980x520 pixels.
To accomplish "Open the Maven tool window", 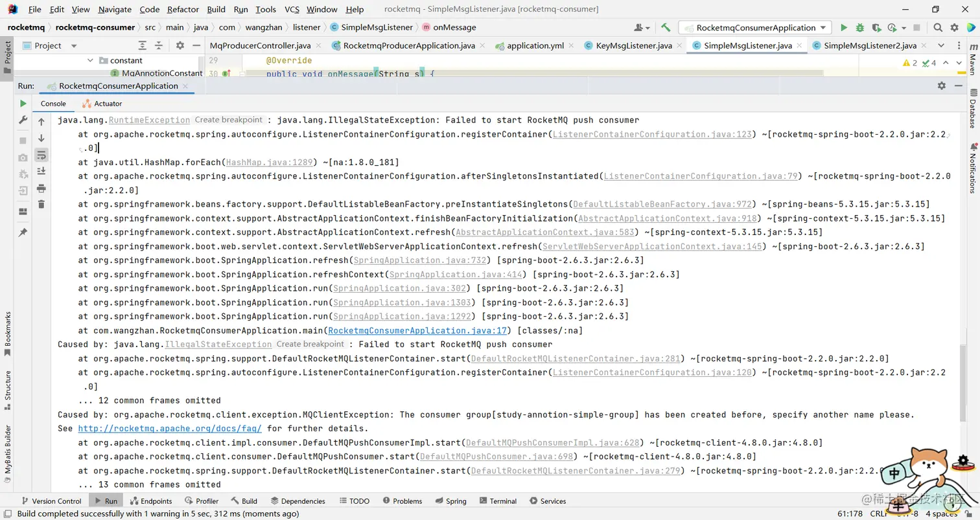I will (972, 60).
